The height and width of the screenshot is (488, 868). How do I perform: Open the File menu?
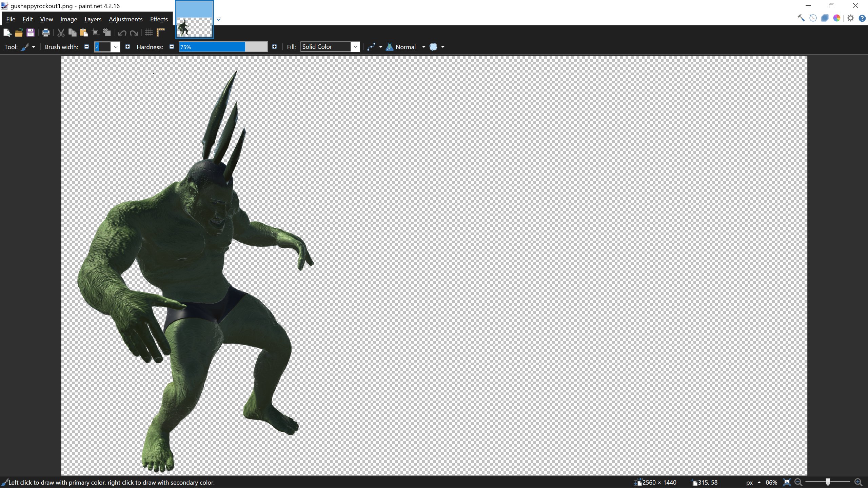tap(11, 19)
